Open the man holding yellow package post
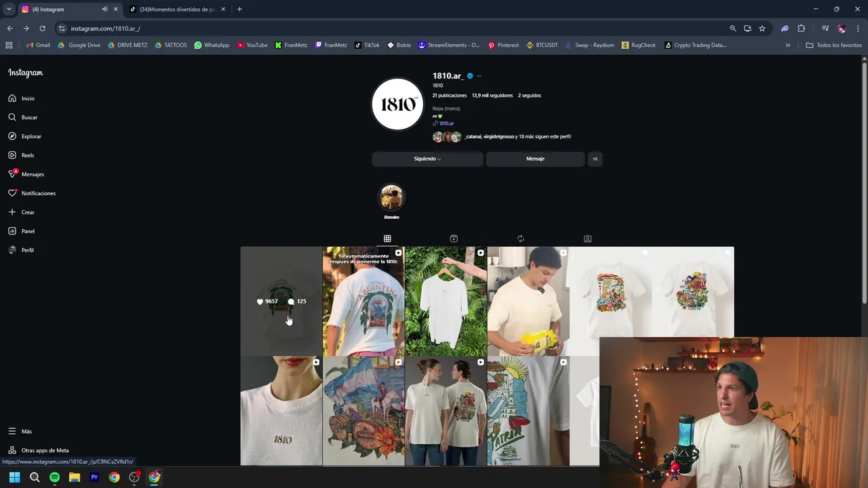This screenshot has width=868, height=488. (528, 301)
